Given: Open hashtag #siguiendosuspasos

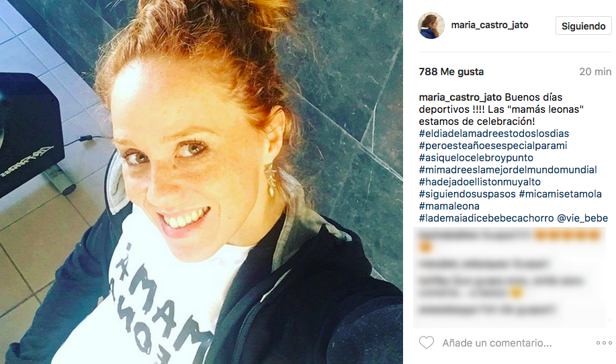Looking at the screenshot, I should pyautogui.click(x=467, y=194).
